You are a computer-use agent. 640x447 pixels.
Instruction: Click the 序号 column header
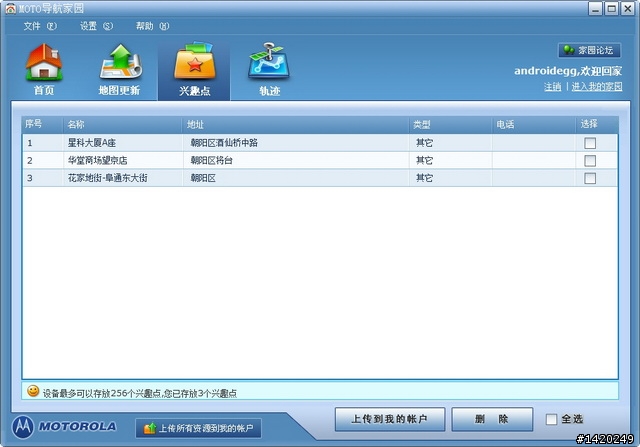pos(42,124)
